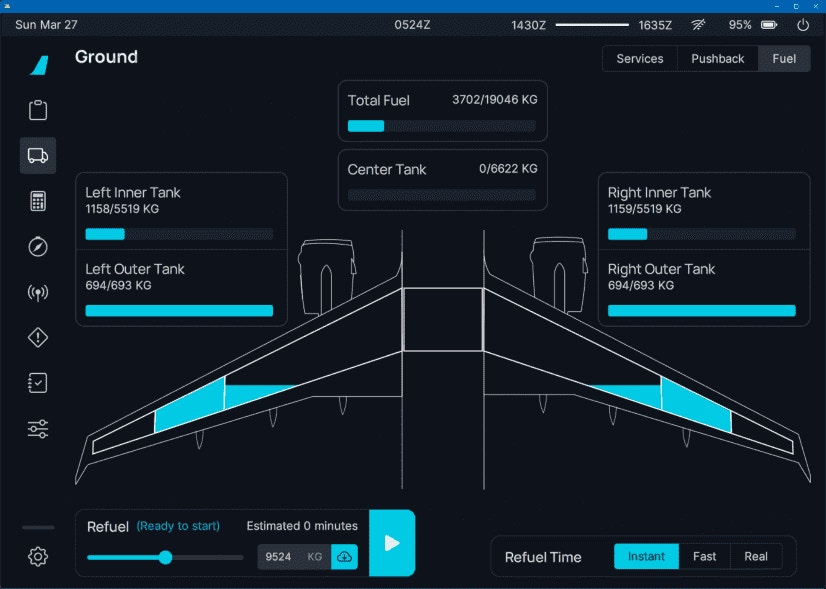The height and width of the screenshot is (589, 826).
Task: Open the Presets sliders icon
Action: 38,429
